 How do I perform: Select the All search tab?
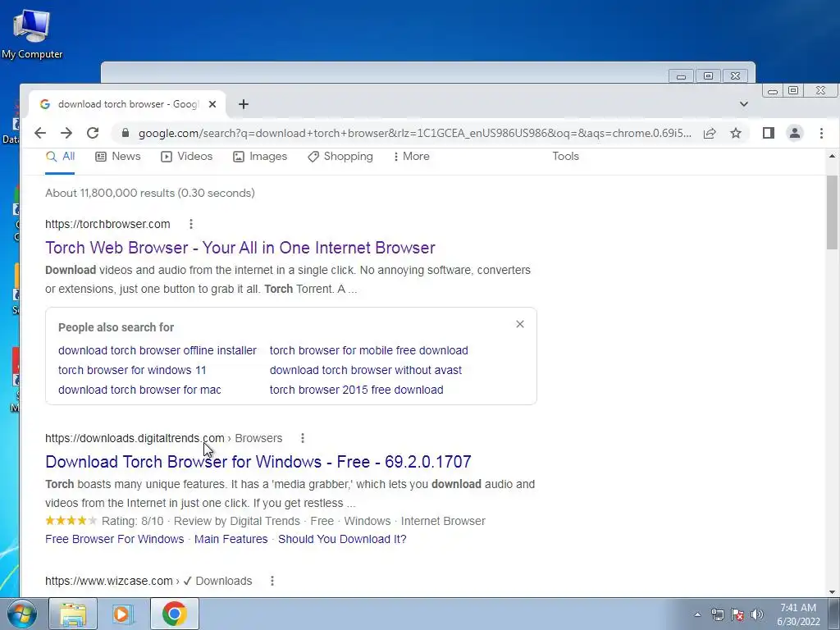[x=60, y=157]
